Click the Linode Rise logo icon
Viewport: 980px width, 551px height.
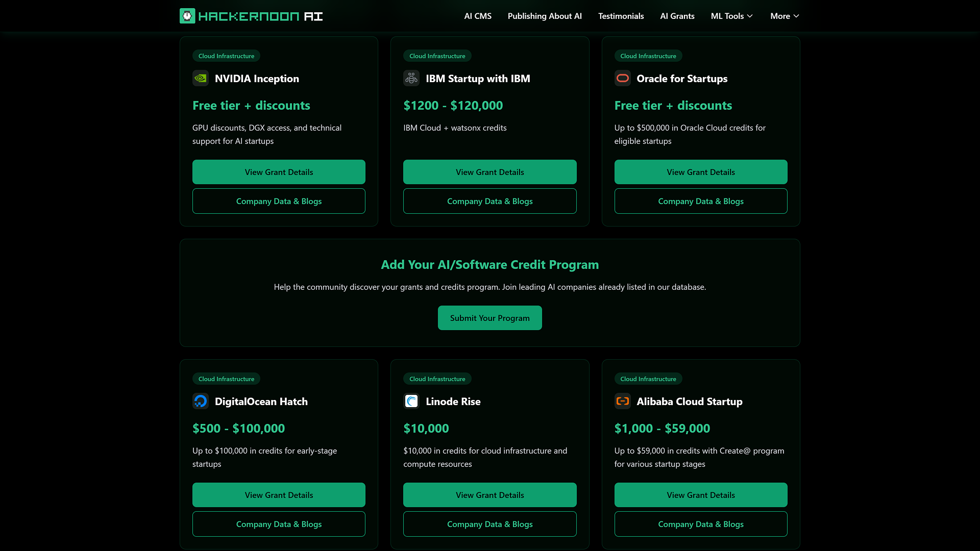pos(411,402)
